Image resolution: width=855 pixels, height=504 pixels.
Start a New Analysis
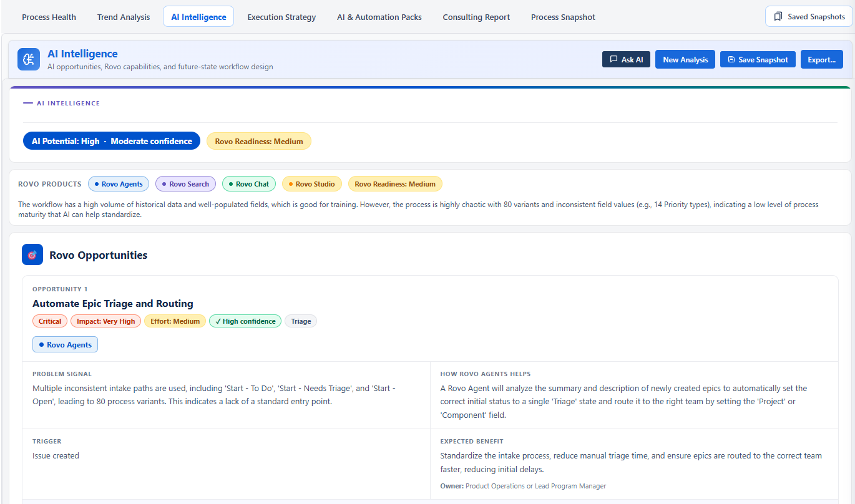pyautogui.click(x=685, y=60)
